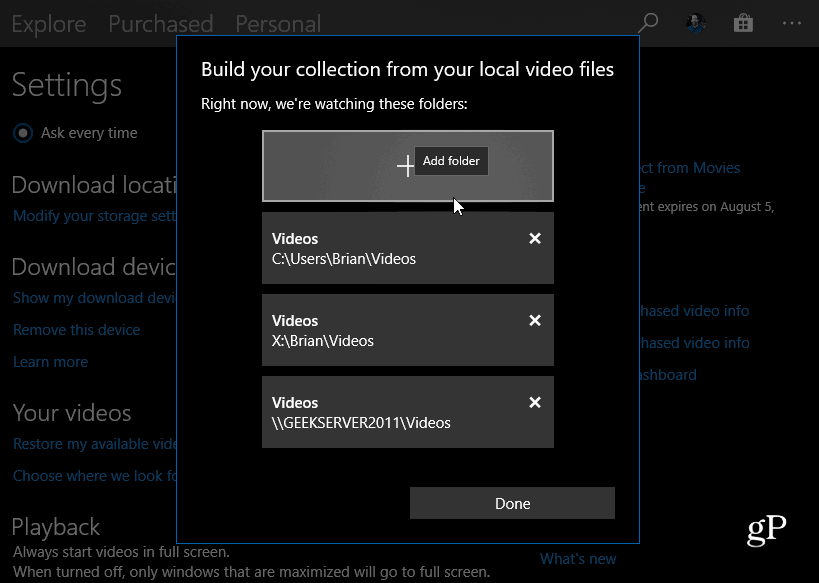The width and height of the screenshot is (819, 583).
Task: Open the What's new link
Action: (x=578, y=559)
